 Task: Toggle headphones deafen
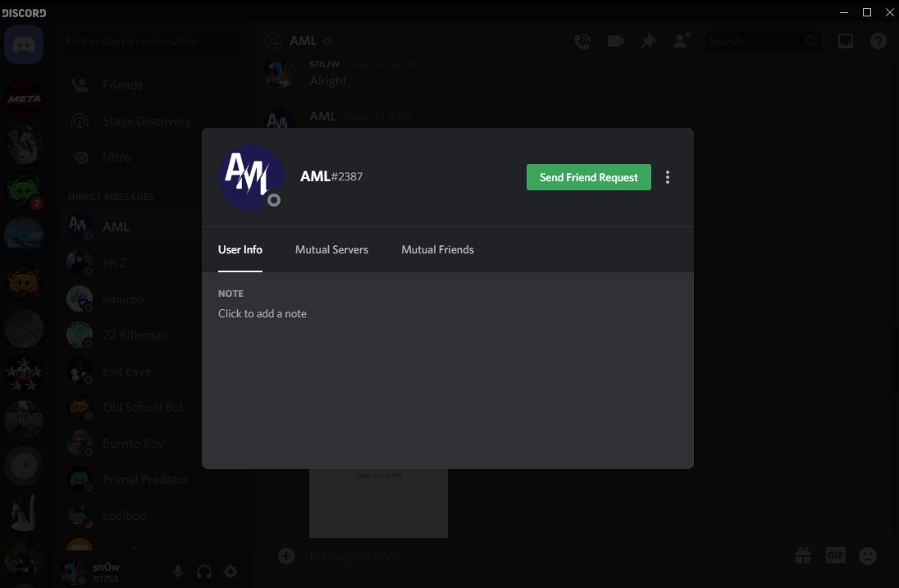204,572
